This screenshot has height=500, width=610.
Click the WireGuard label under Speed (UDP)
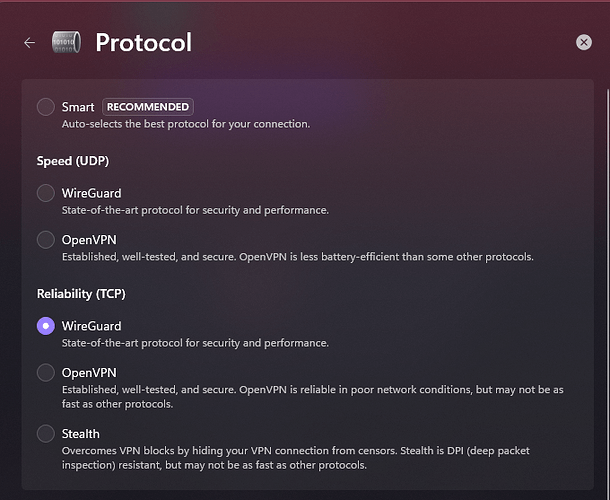pos(91,193)
